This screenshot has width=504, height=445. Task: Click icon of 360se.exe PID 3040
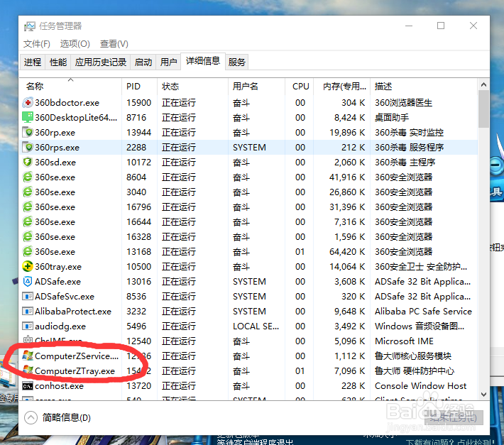[x=28, y=192]
